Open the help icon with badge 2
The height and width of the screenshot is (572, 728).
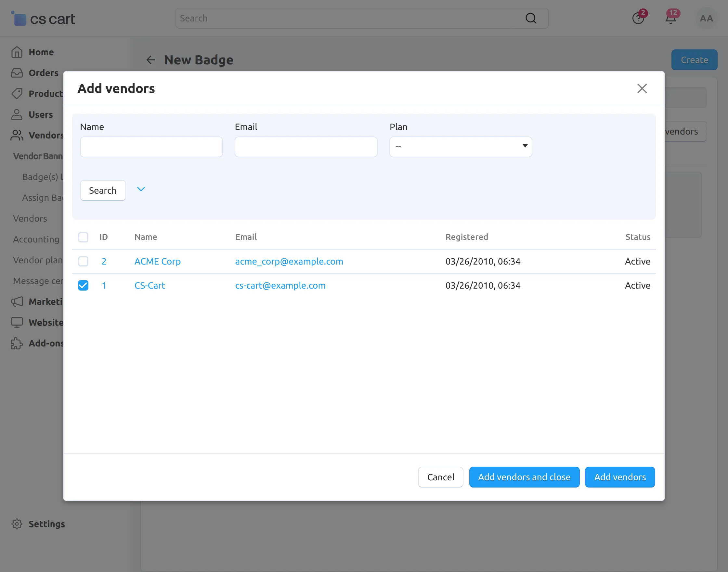pyautogui.click(x=638, y=19)
